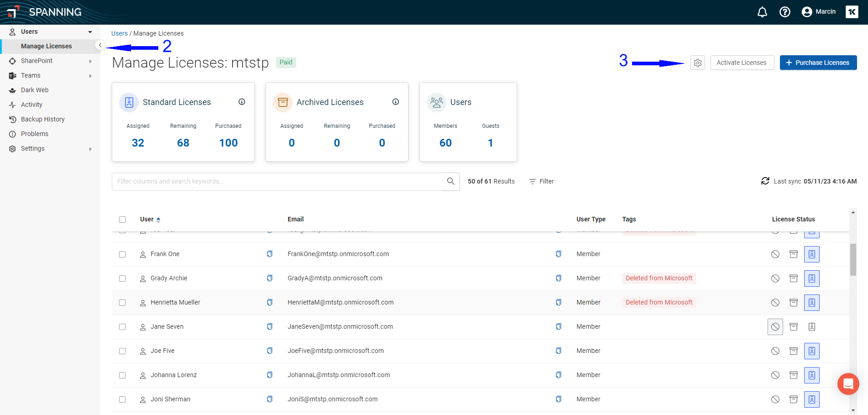Collapse the sidebar with the chevron

(100, 45)
